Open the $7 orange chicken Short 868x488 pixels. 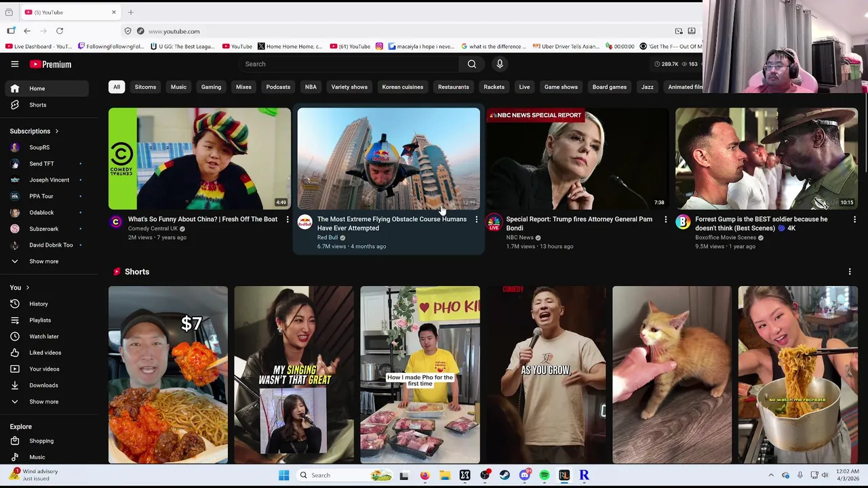(x=168, y=375)
